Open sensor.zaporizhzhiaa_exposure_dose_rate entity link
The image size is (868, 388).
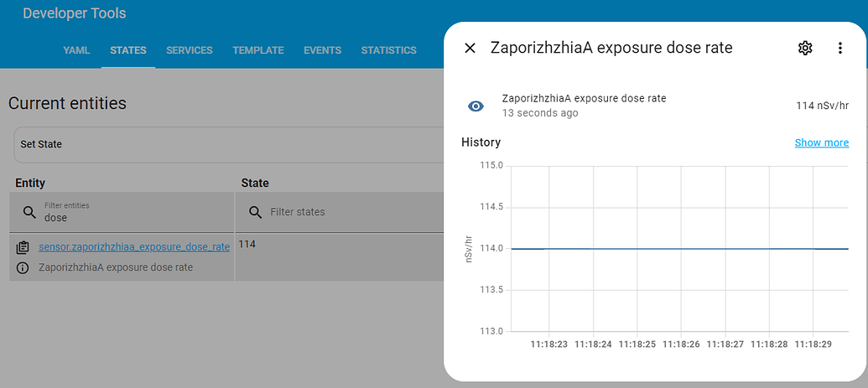[x=134, y=246]
